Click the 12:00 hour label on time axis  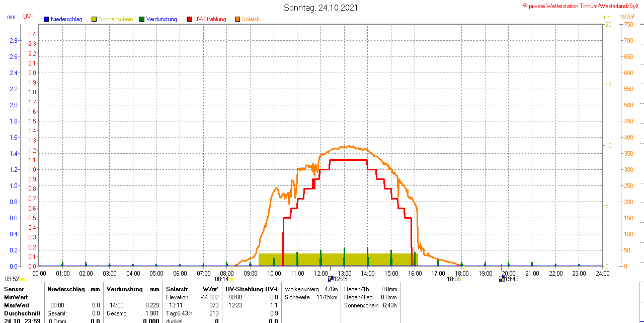(320, 273)
